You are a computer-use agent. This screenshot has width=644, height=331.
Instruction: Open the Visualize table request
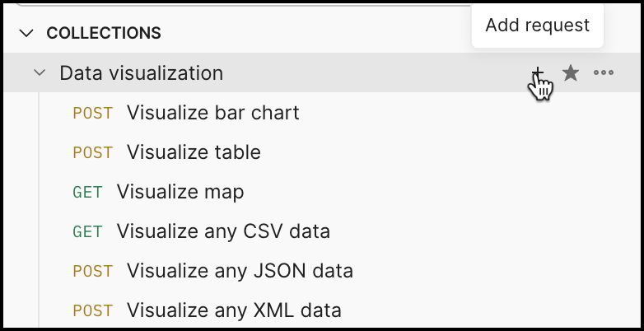click(194, 152)
